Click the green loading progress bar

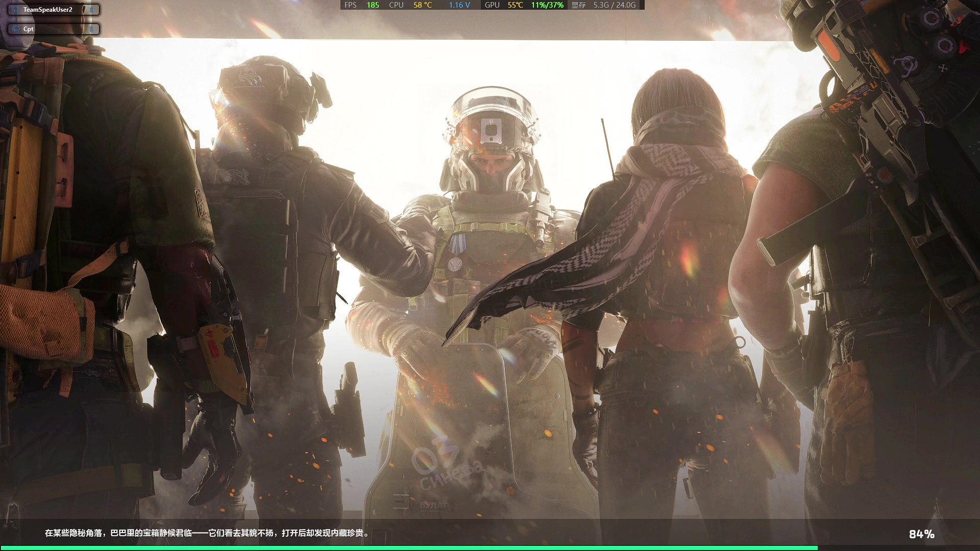[409, 548]
